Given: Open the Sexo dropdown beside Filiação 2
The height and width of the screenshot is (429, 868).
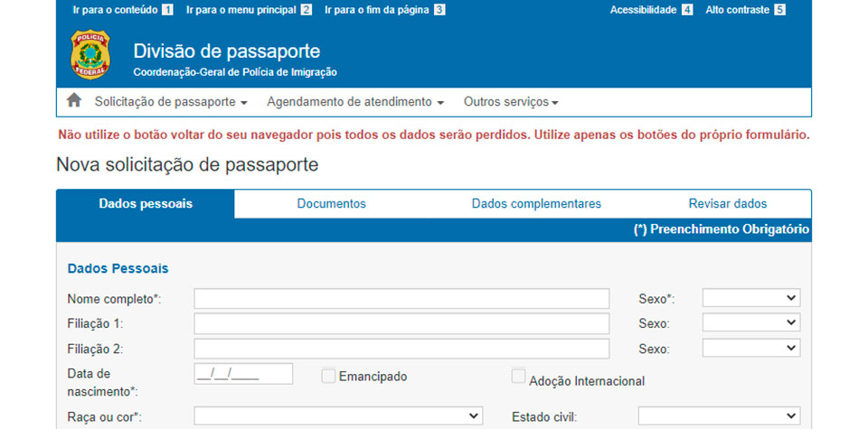Looking at the screenshot, I should 750,348.
